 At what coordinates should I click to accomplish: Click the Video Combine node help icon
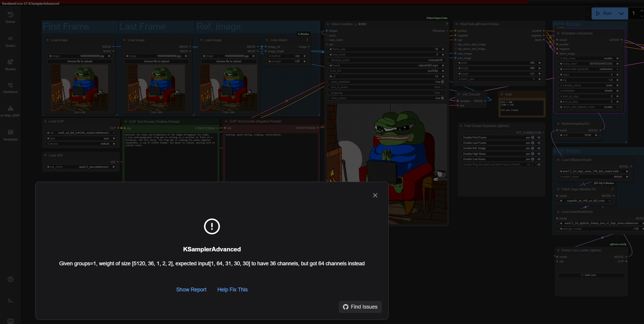click(x=446, y=24)
